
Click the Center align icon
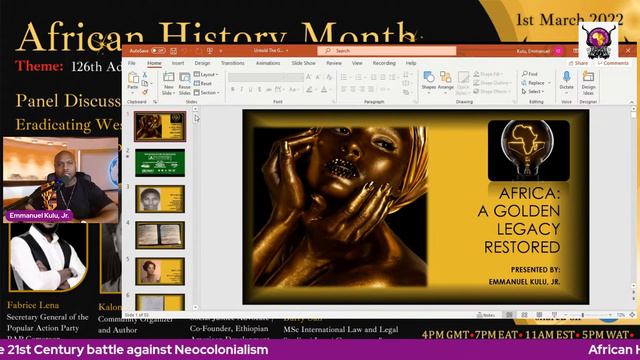tap(353, 89)
